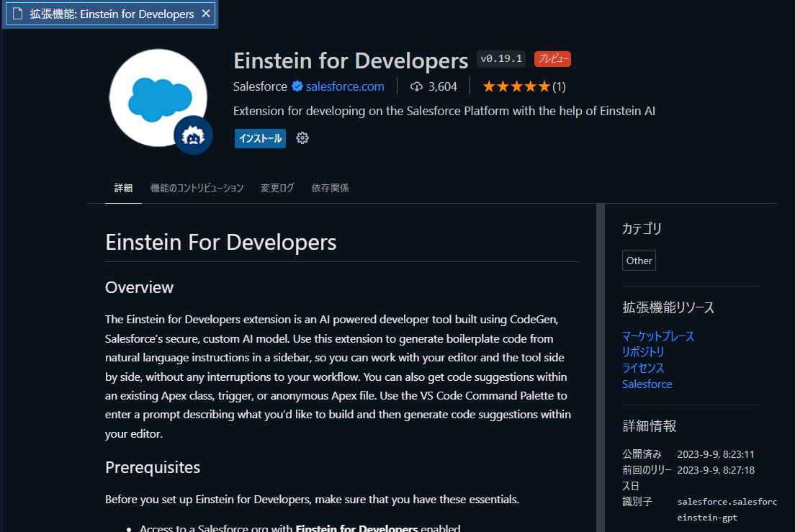This screenshot has height=532, width=795.
Task: Click the README vertical scrollbar
Action: click(x=601, y=367)
